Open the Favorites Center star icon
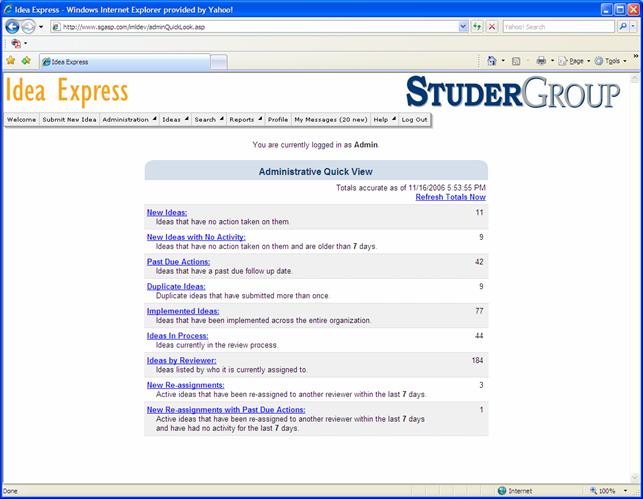This screenshot has width=643, height=499. click(11, 61)
